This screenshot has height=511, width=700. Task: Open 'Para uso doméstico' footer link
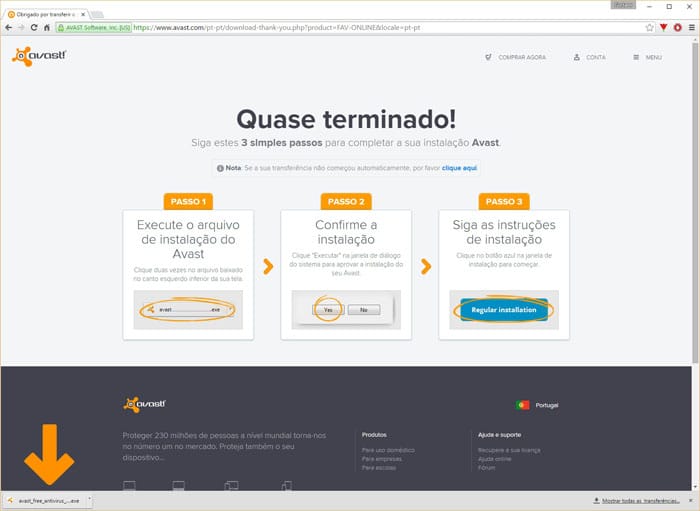[x=388, y=450]
